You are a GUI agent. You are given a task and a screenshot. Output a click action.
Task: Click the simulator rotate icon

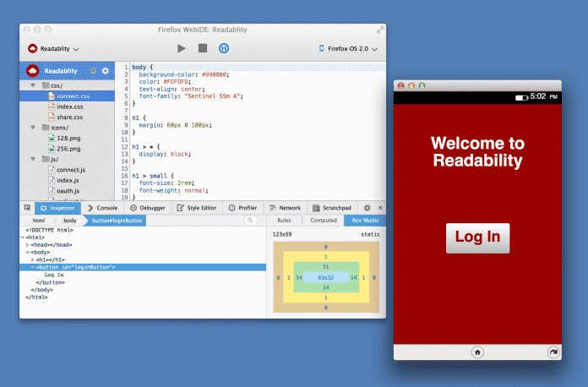[553, 352]
